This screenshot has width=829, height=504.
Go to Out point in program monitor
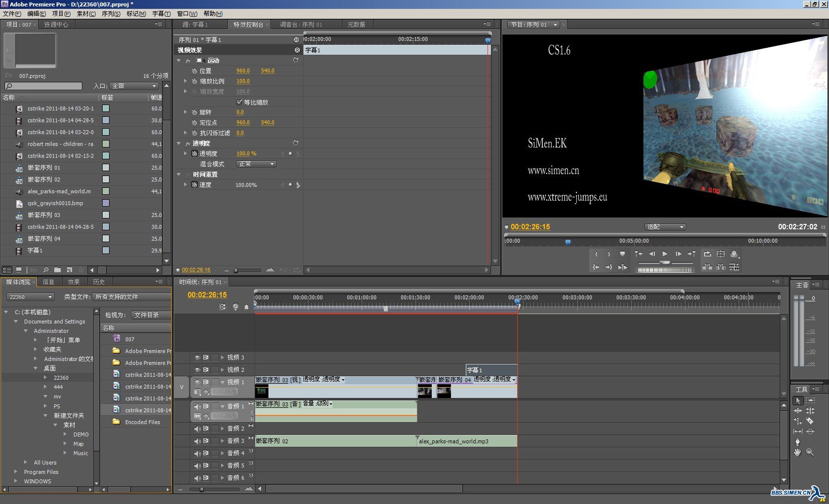tap(609, 267)
